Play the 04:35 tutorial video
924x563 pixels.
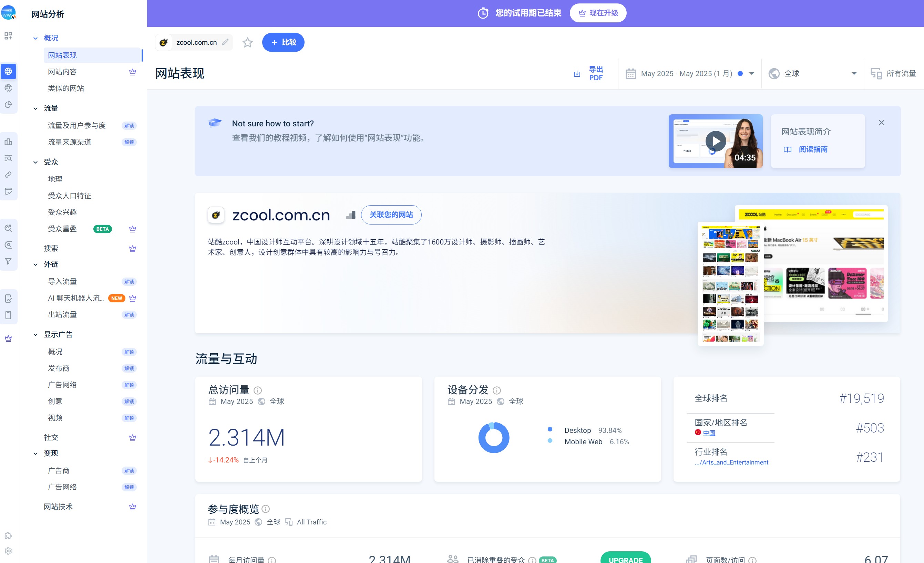tap(715, 141)
